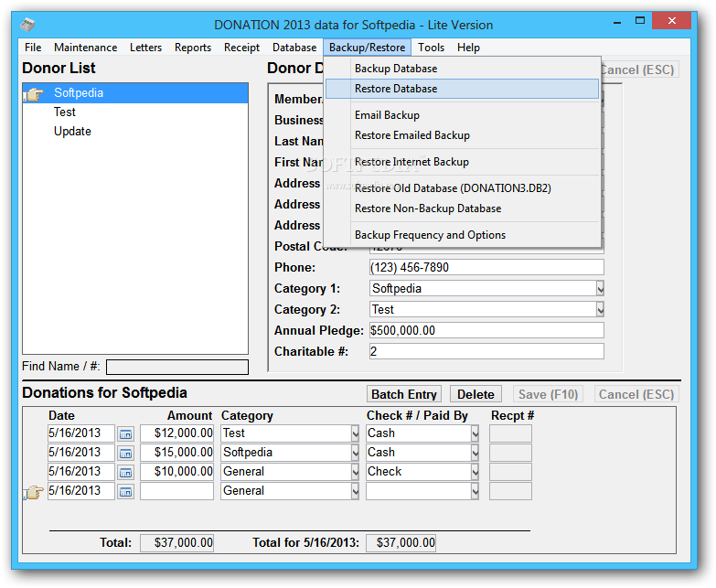
Task: Expand category dropdown for the $10,000.00 row
Action: point(355,472)
